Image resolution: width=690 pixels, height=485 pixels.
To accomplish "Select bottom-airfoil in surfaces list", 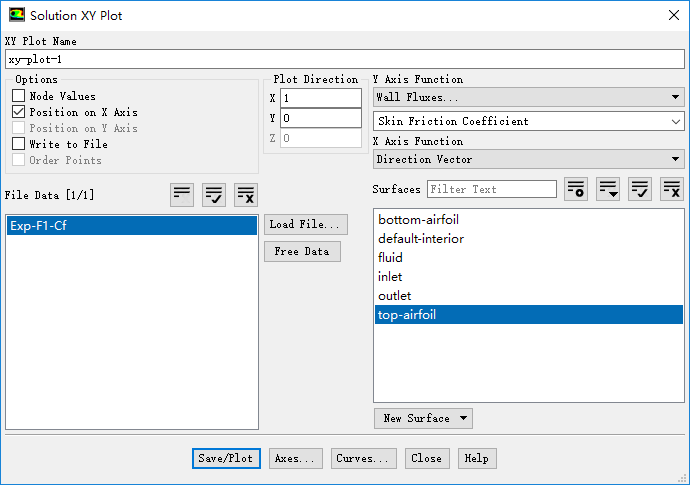I will [x=418, y=220].
